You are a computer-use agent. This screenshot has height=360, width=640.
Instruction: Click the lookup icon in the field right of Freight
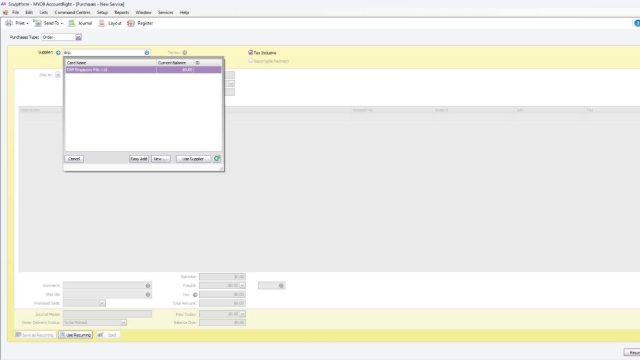point(281,286)
